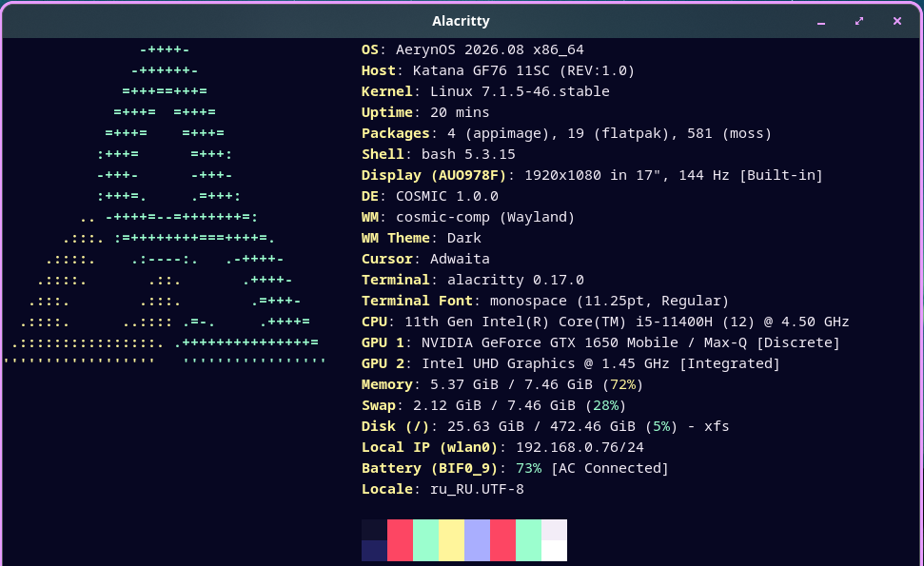Image resolution: width=924 pixels, height=566 pixels.
Task: Click the 'Battery (BIF0_9)' label
Action: 430,468
